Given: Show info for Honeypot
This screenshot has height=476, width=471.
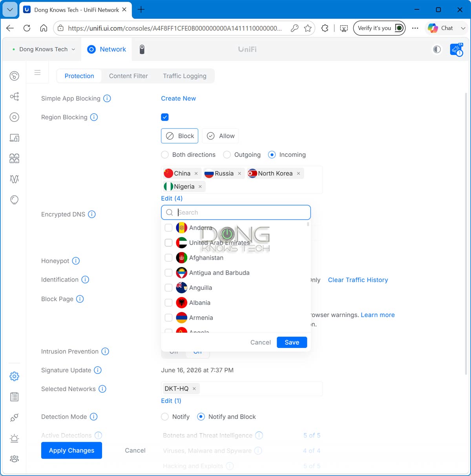Looking at the screenshot, I should [x=76, y=261].
